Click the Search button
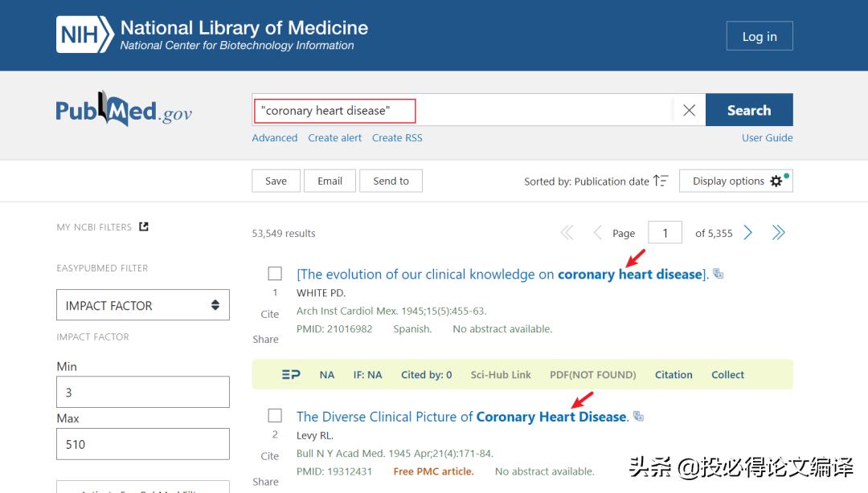This screenshot has height=493, width=868. click(x=748, y=109)
